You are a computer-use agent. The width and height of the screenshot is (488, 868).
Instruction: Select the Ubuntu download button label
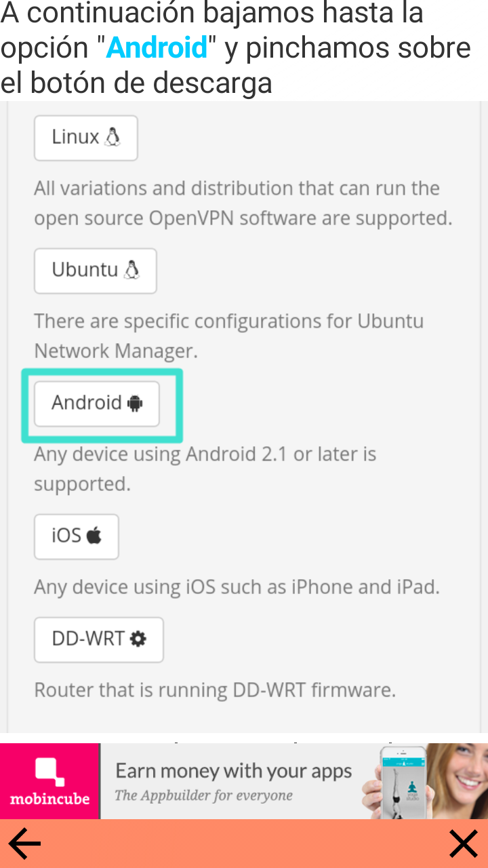click(x=85, y=270)
